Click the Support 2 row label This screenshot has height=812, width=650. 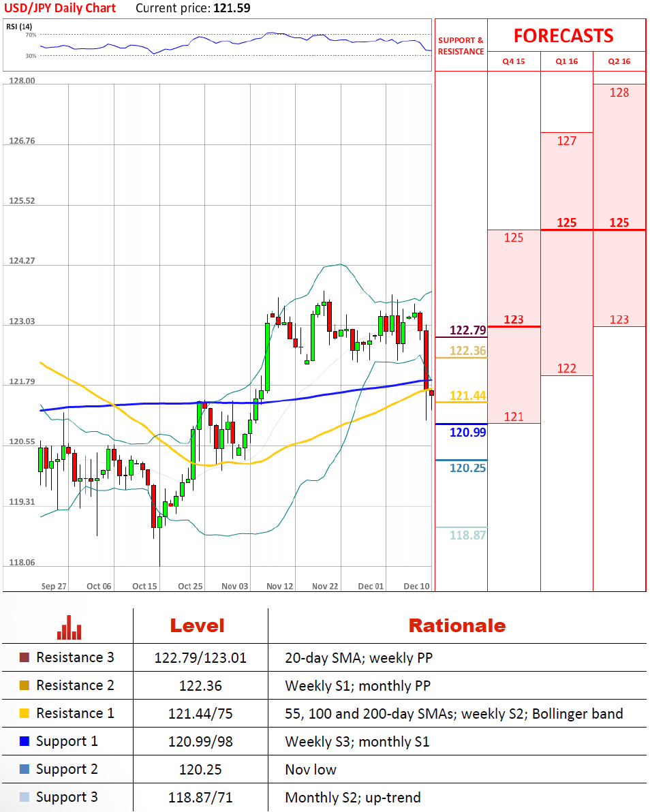[x=67, y=770]
